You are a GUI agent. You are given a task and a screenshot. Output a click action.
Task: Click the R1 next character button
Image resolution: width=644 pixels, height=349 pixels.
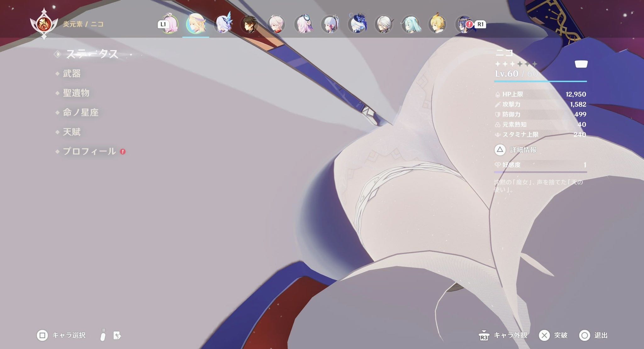point(480,24)
